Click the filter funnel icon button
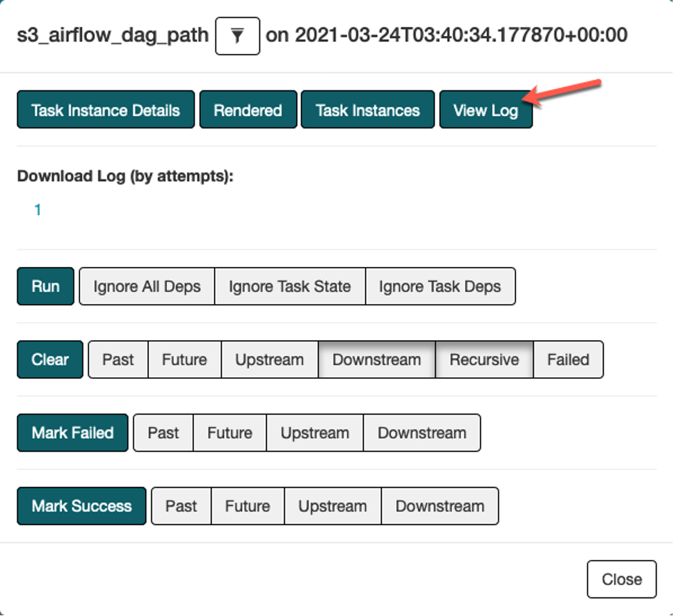 237,36
